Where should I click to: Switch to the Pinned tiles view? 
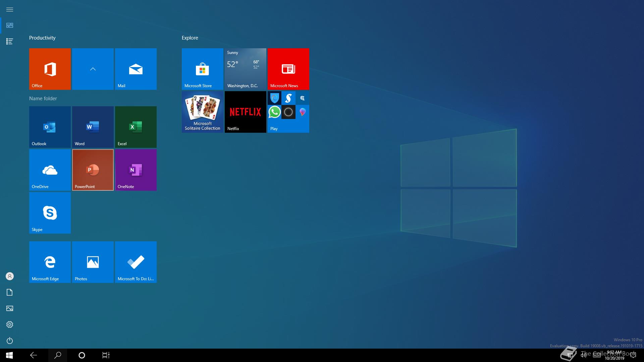(x=10, y=25)
